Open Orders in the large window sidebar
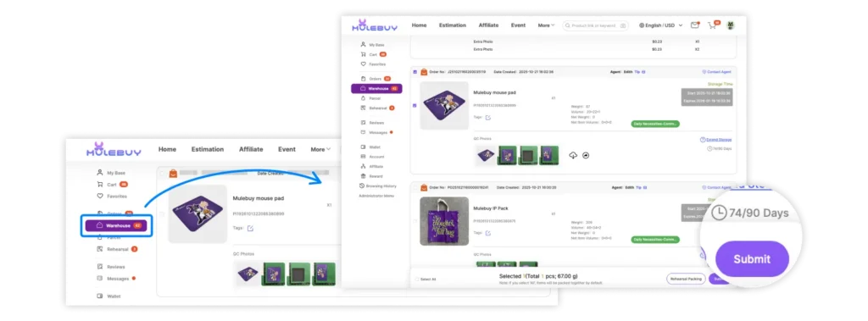 (376, 79)
